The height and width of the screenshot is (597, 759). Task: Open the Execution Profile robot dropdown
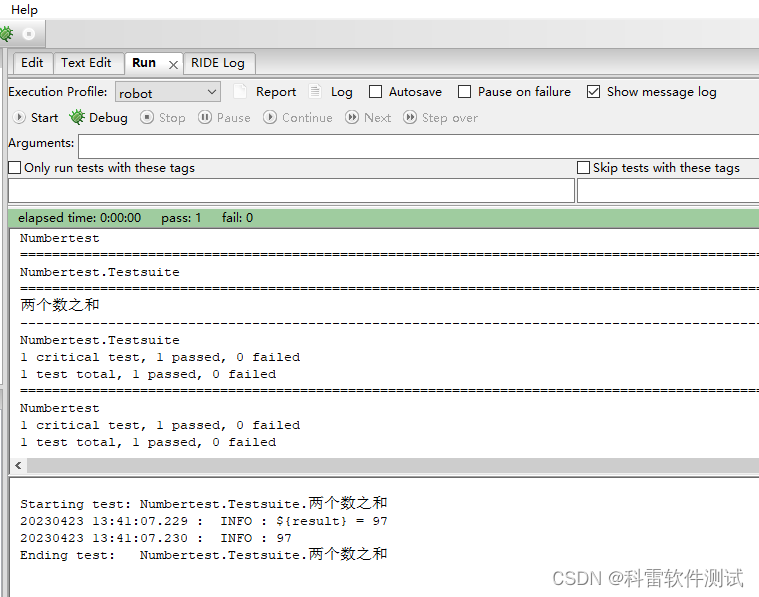[167, 92]
